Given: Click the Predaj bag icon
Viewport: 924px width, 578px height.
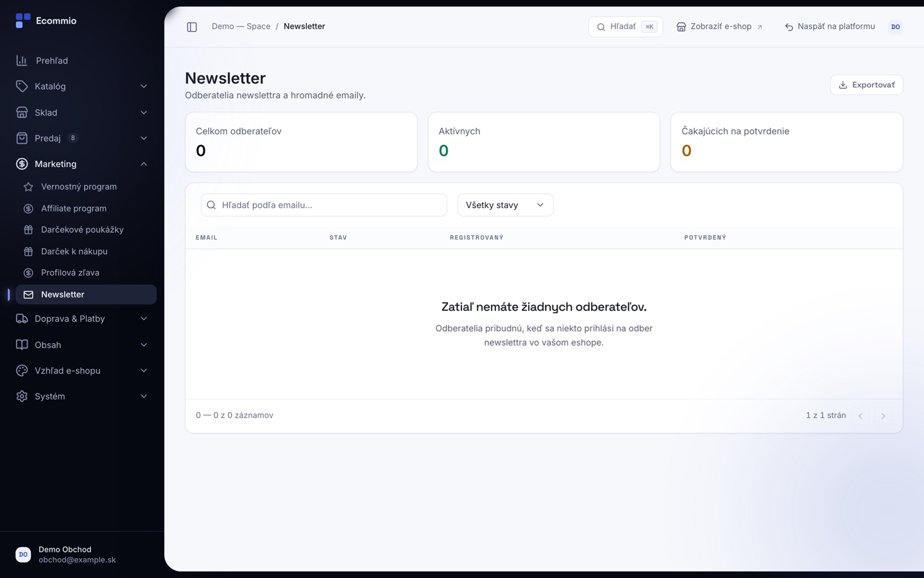Looking at the screenshot, I should coord(22,138).
